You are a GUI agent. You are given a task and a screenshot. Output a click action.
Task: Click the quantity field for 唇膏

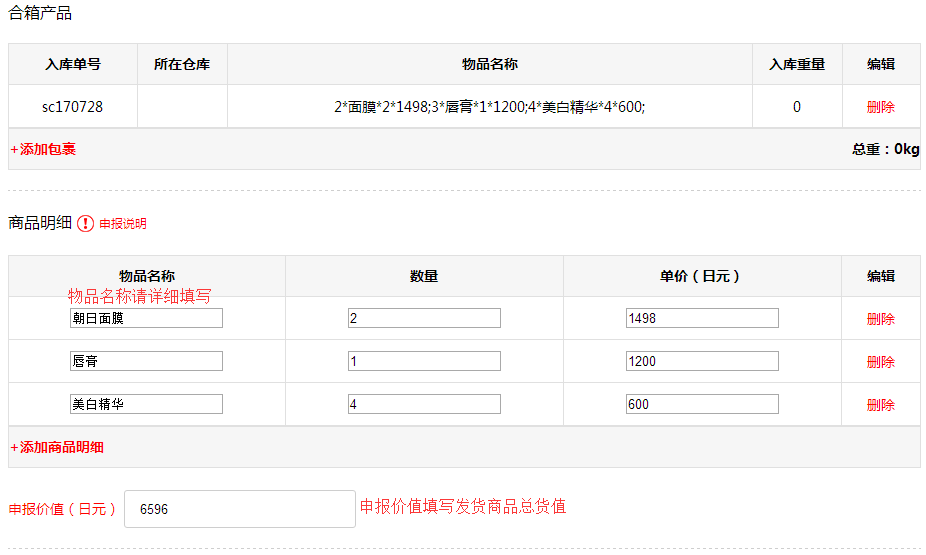(x=424, y=361)
